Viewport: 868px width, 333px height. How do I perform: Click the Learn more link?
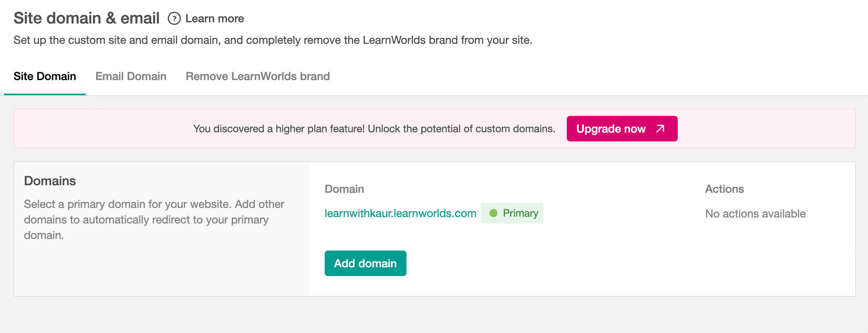point(214,18)
